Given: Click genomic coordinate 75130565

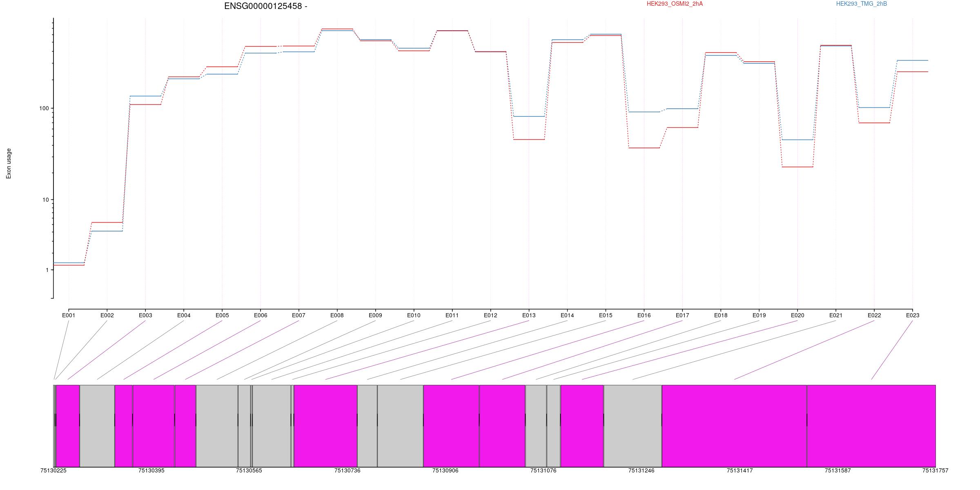Looking at the screenshot, I should point(249,471).
